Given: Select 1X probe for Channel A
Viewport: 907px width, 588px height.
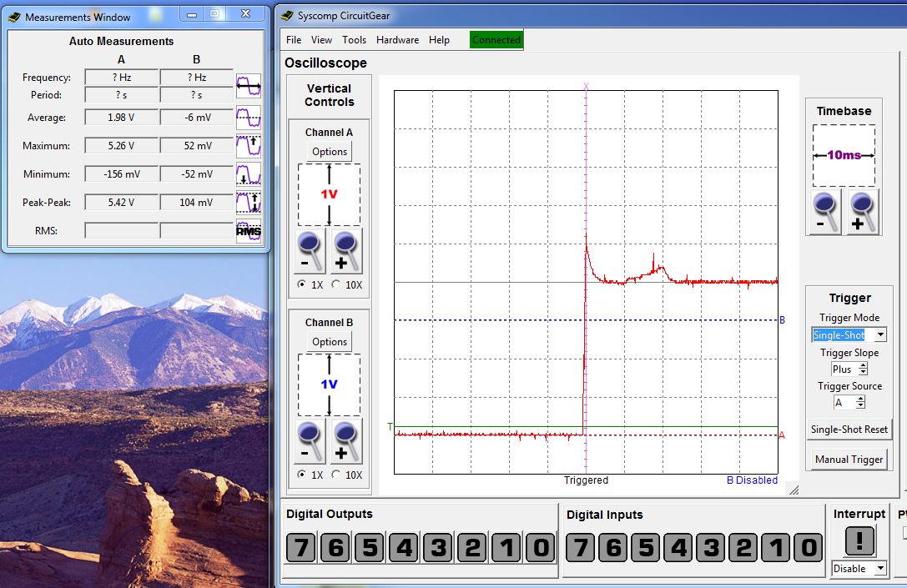Looking at the screenshot, I should click(301, 285).
